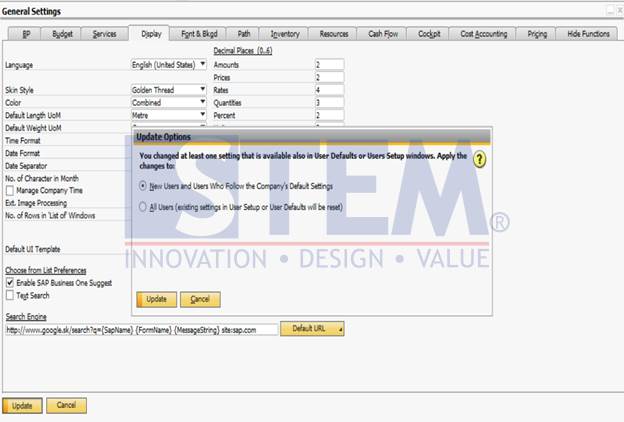Select the Display tab
This screenshot has height=422, width=624.
(x=150, y=33)
